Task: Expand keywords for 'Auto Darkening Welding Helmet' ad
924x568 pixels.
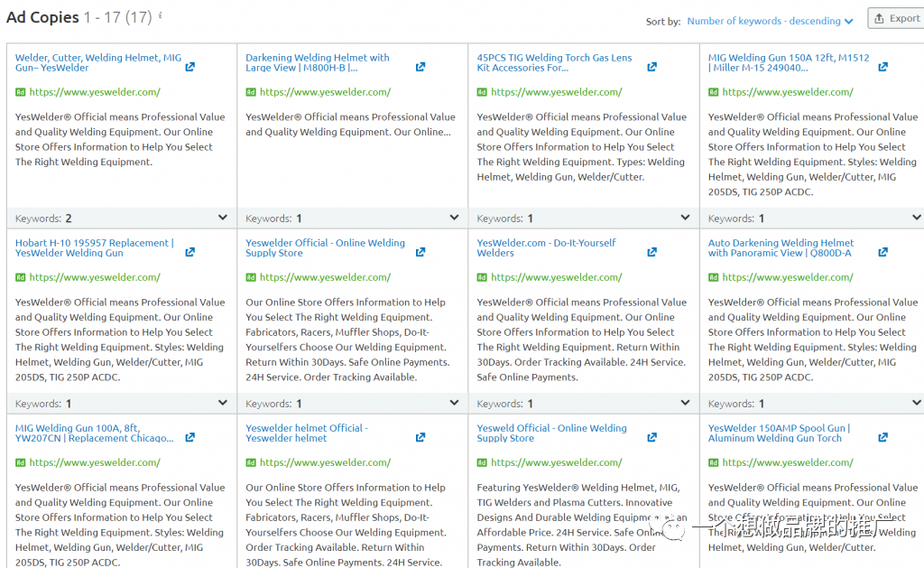Action: pos(917,403)
